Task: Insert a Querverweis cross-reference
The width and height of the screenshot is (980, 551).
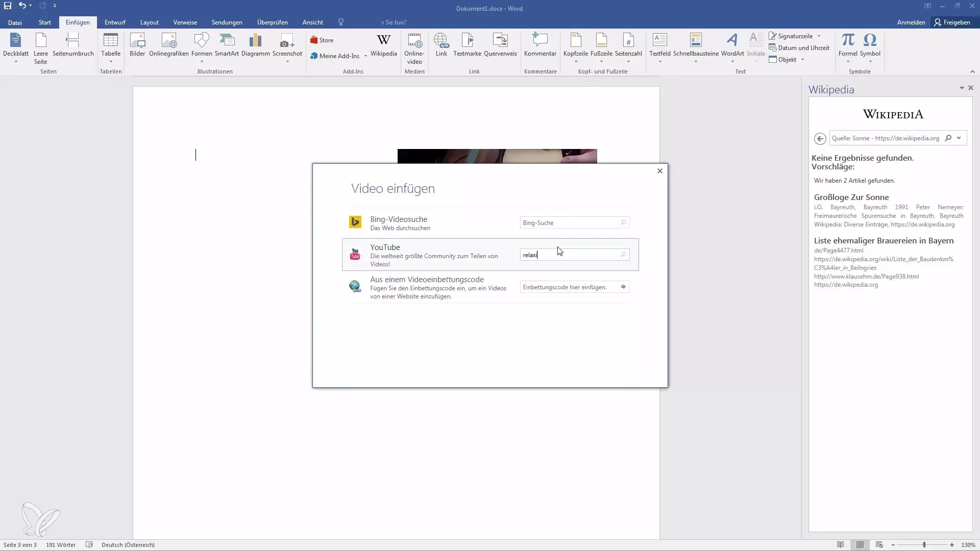Action: [x=500, y=45]
